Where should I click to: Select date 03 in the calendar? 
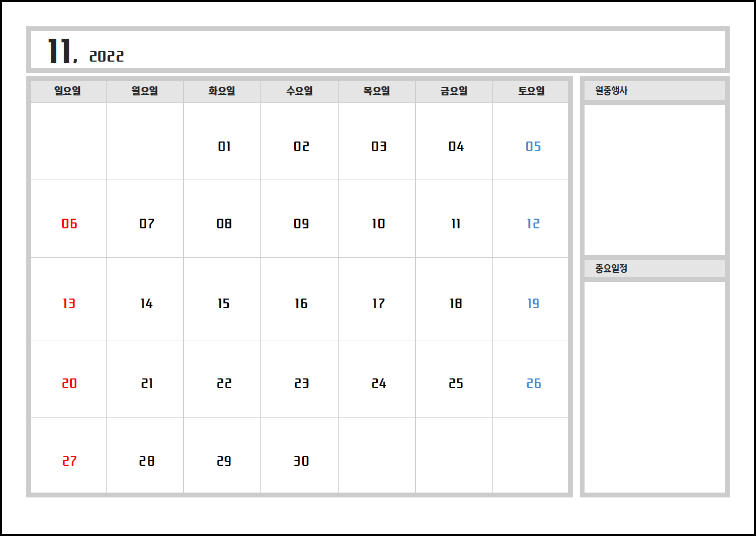(x=379, y=146)
